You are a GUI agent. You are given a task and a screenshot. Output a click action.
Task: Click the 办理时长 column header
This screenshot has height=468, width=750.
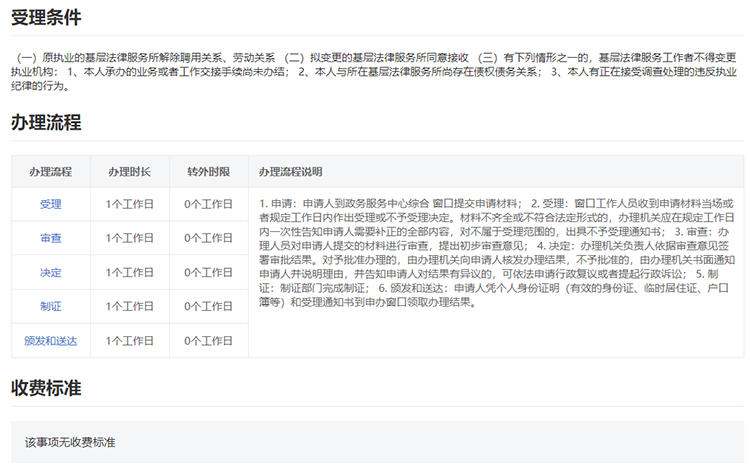[130, 172]
